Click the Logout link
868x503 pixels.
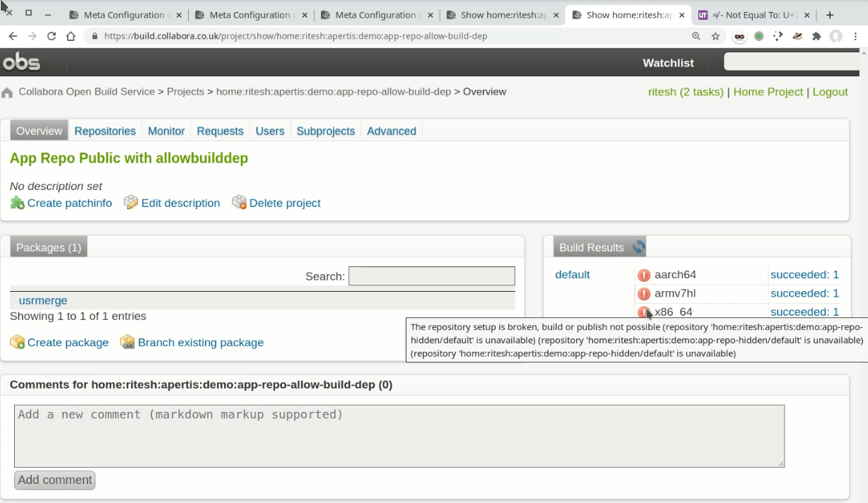pos(830,92)
